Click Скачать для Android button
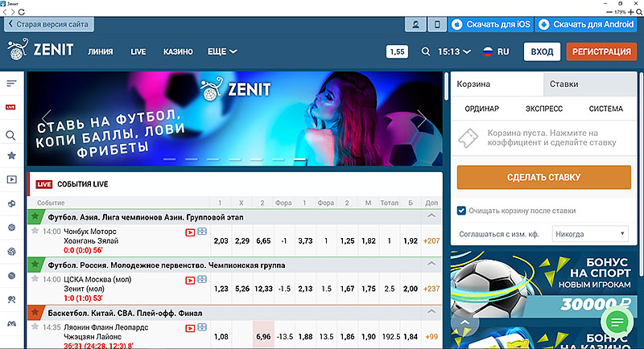Image resolution: width=644 pixels, height=349 pixels. [x=587, y=25]
